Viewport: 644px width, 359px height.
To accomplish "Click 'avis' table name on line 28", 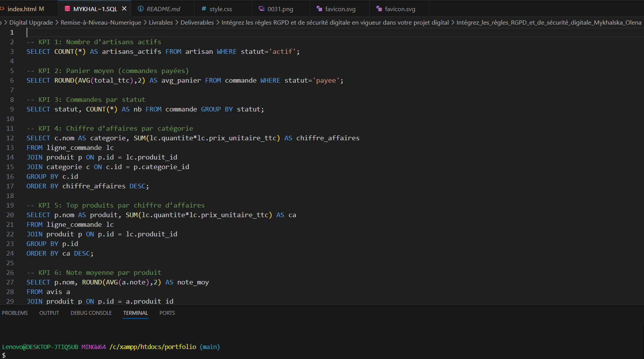I will tap(54, 292).
